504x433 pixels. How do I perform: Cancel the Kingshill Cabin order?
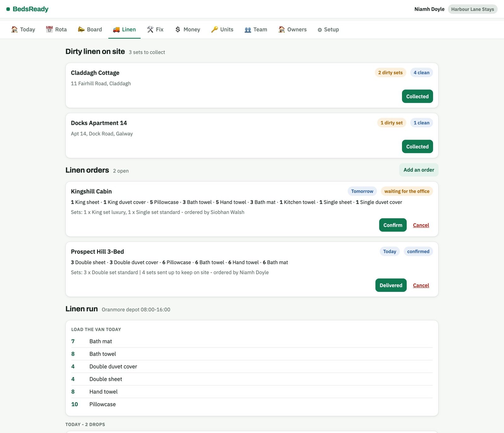421,225
